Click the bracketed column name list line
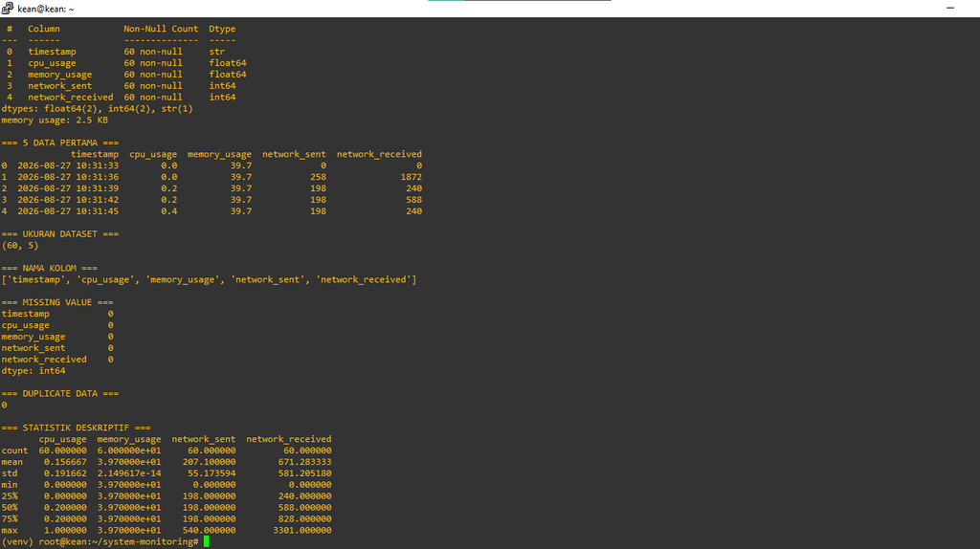This screenshot has height=549, width=980. pyautogui.click(x=209, y=280)
